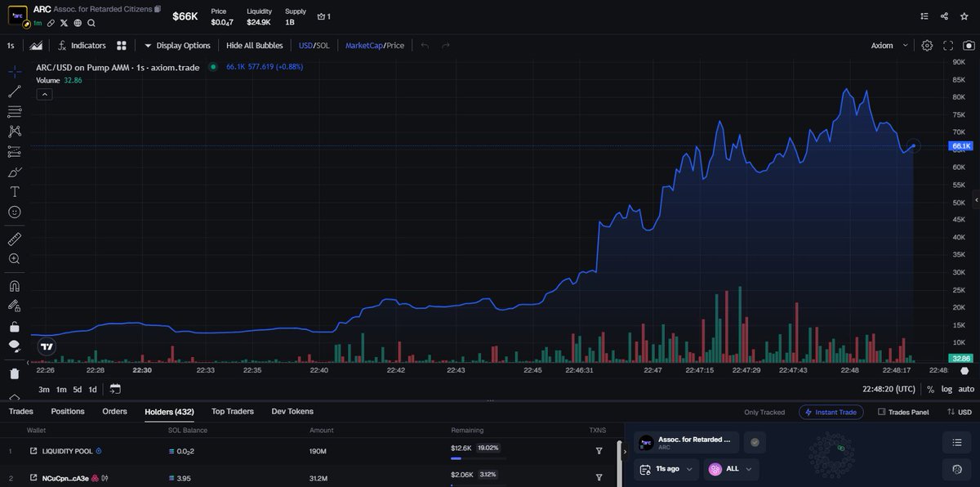The image size is (980, 487).
Task: Toggle percent scale
Action: [930, 389]
